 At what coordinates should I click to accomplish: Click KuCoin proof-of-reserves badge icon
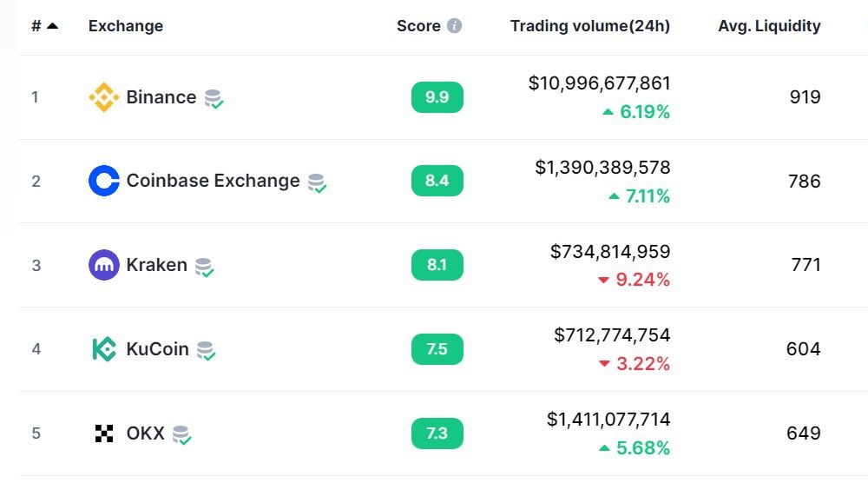[x=207, y=351]
